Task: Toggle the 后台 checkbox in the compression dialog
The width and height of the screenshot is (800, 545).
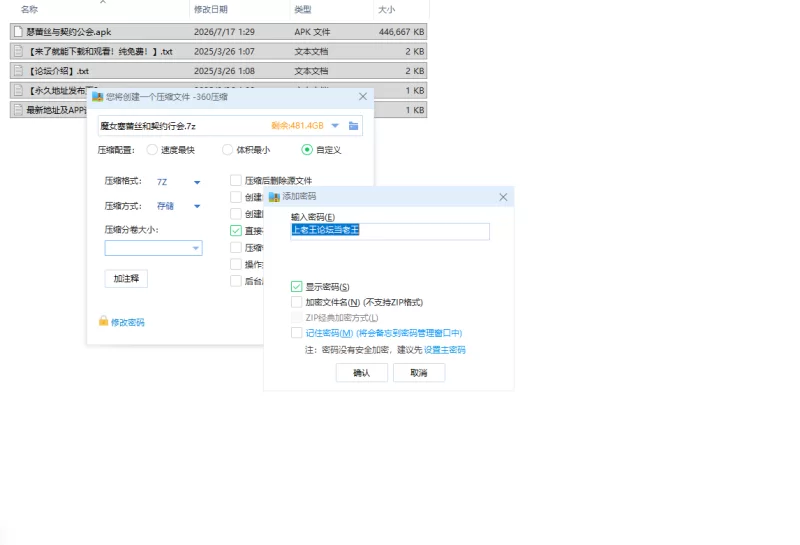Action: pos(236,281)
